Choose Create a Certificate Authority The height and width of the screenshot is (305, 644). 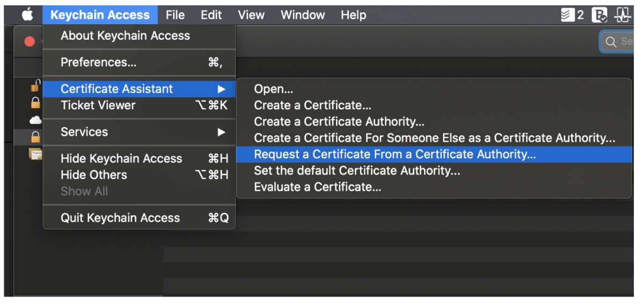339,122
